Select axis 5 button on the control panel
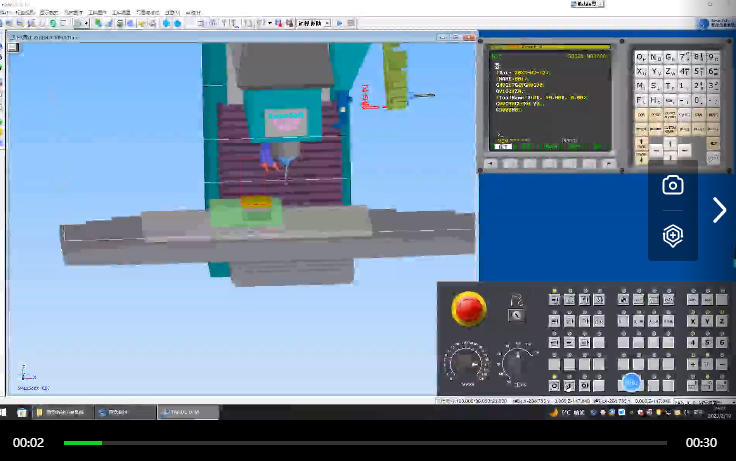 click(x=707, y=343)
